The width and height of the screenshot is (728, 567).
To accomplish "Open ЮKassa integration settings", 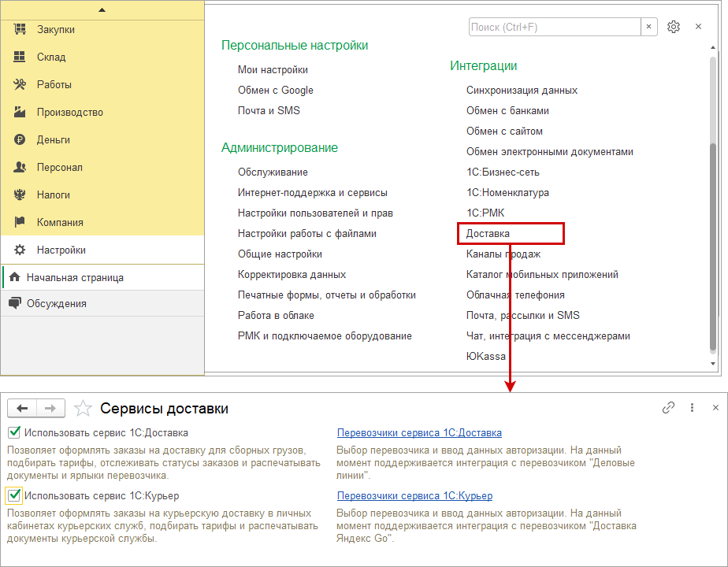I will pos(485,357).
